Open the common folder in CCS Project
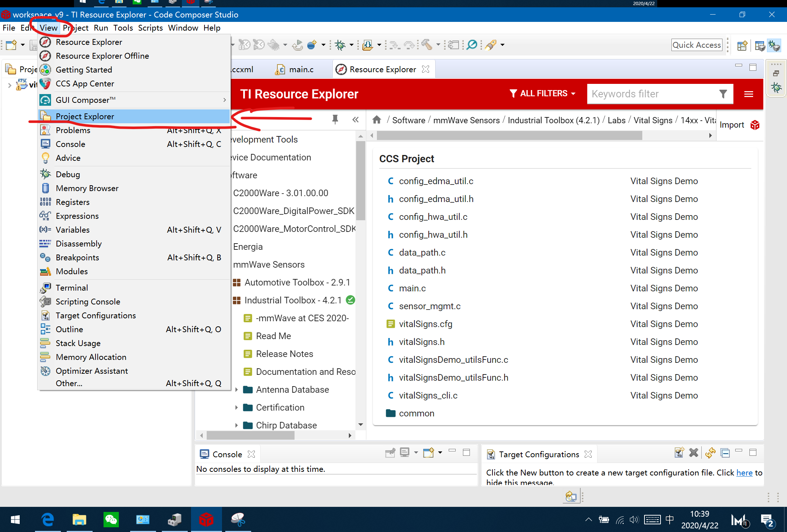 click(x=417, y=413)
